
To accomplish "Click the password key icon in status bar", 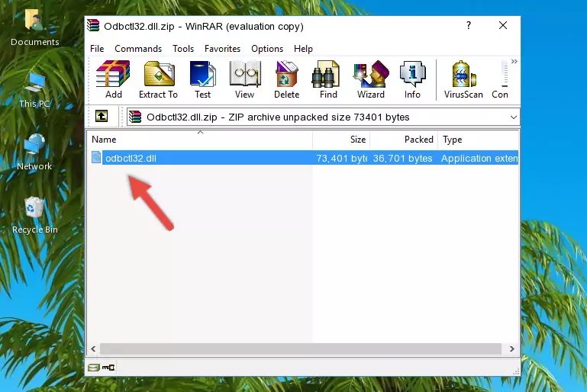I will 108,368.
